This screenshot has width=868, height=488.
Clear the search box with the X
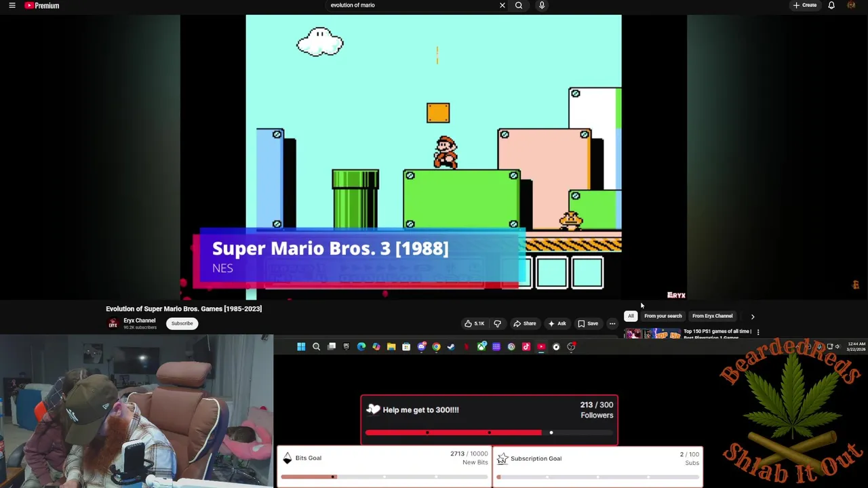coord(502,5)
